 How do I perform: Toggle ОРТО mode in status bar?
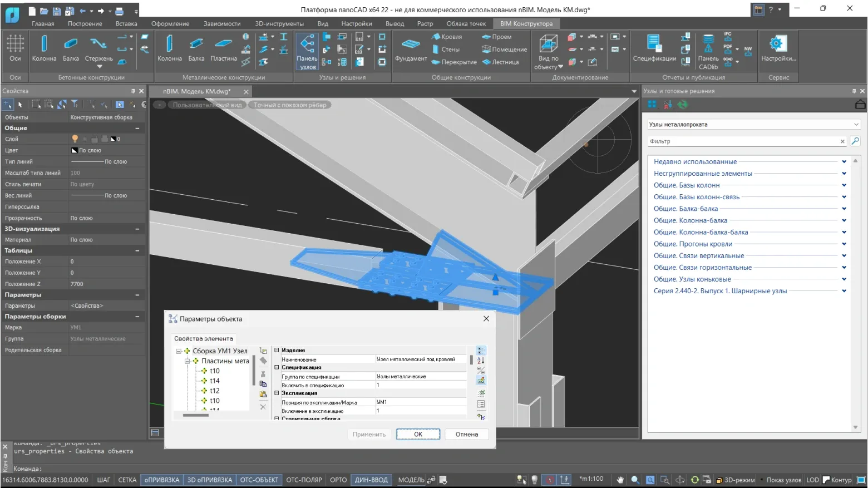tap(338, 480)
